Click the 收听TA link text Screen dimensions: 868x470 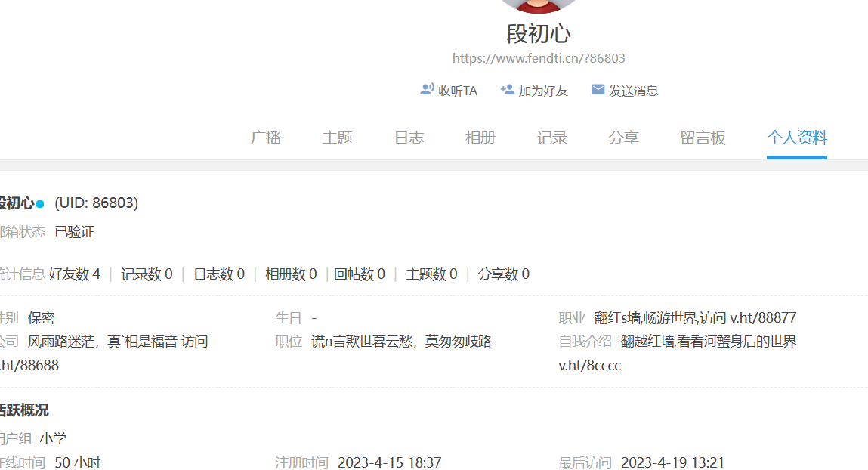pos(457,91)
